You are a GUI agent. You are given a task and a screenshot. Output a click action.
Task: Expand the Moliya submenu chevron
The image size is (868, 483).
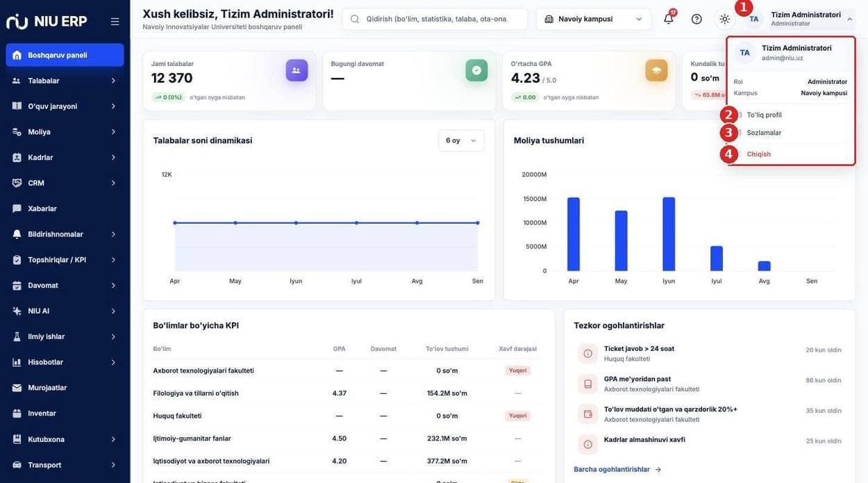point(114,132)
